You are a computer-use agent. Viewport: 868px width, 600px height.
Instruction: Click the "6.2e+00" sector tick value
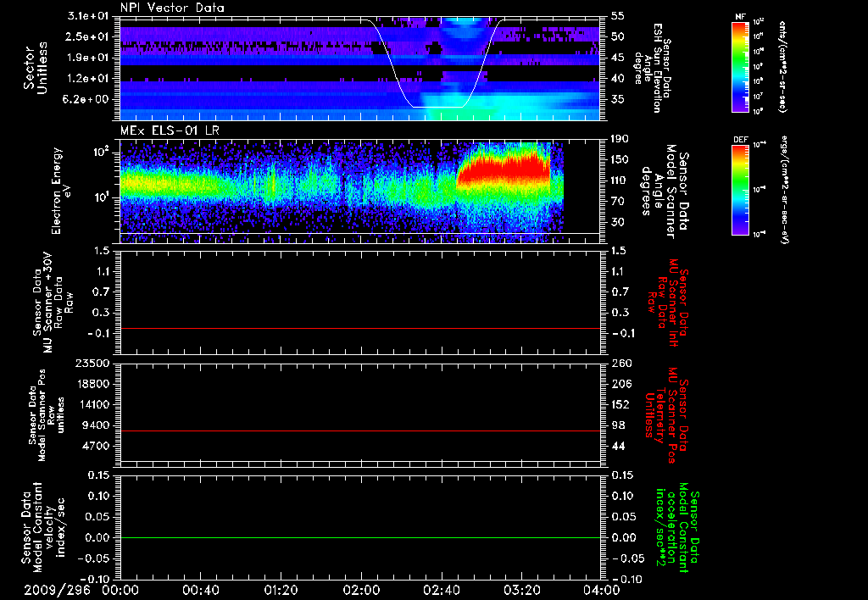point(87,100)
